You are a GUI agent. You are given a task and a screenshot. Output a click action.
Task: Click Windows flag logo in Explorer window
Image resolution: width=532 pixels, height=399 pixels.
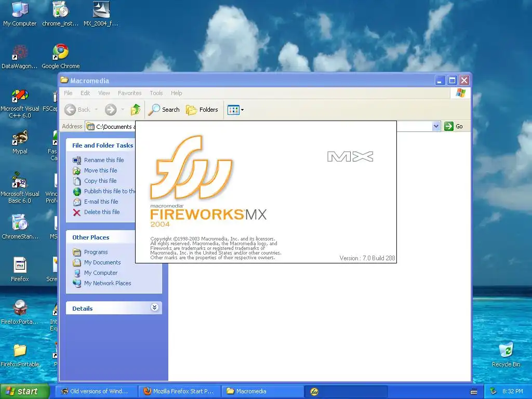460,93
